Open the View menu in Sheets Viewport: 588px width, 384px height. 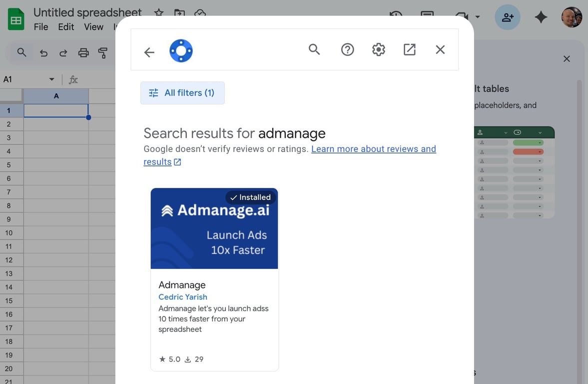[x=93, y=27]
